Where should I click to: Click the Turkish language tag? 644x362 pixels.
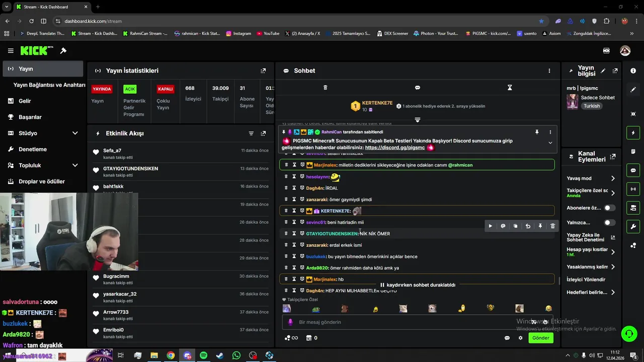coord(592,106)
